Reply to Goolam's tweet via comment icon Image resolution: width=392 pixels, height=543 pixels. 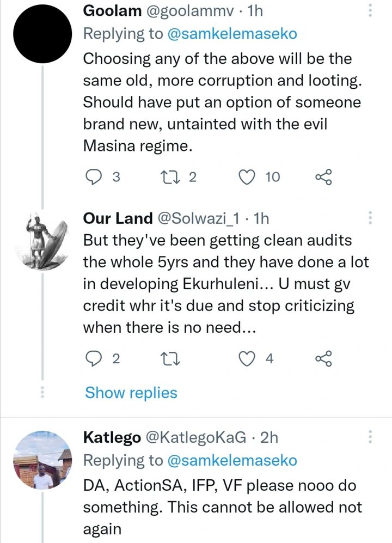pos(94,177)
